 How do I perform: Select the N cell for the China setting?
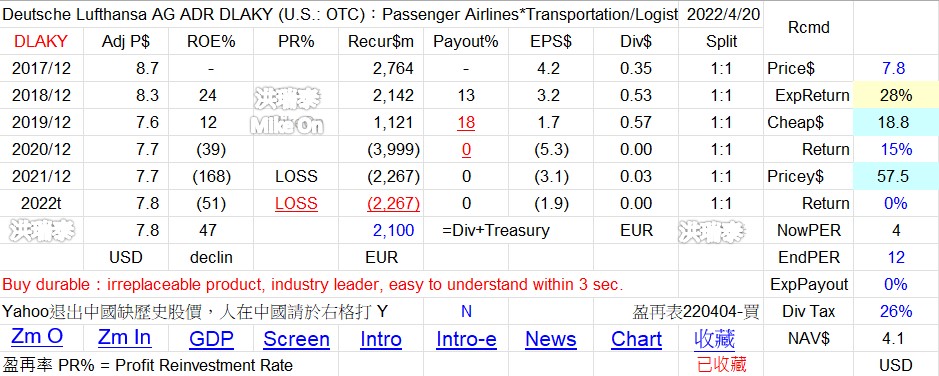(x=466, y=311)
